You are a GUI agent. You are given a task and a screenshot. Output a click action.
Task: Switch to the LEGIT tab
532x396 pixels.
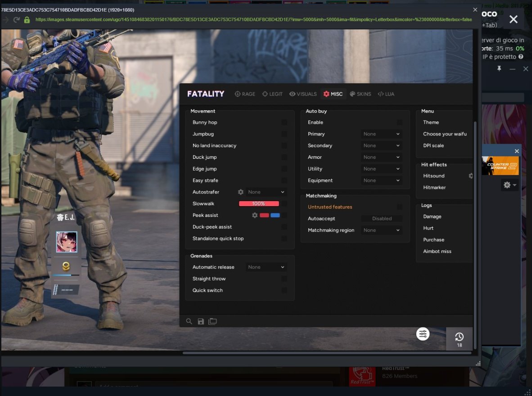coord(272,94)
